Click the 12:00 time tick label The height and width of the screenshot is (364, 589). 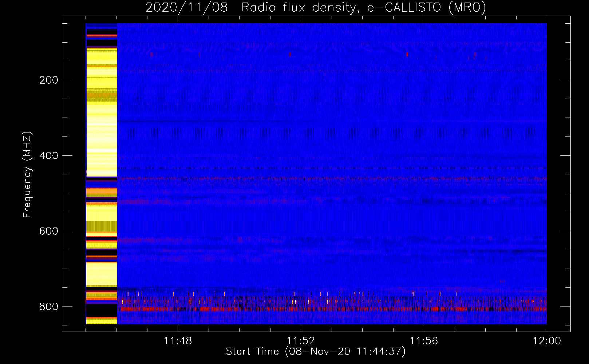click(x=547, y=341)
